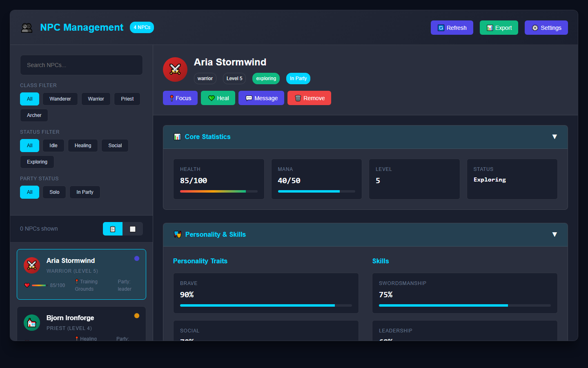
Task: Switch to grid view icon
Action: coord(133,229)
